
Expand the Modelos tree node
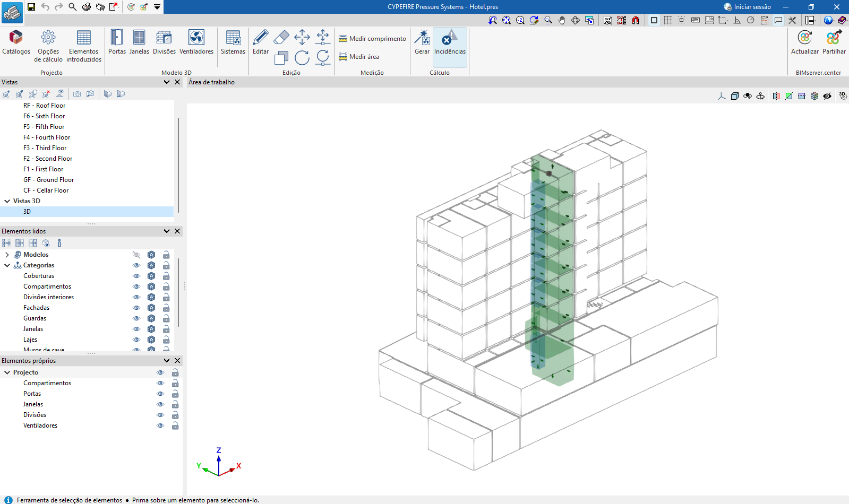tap(7, 255)
